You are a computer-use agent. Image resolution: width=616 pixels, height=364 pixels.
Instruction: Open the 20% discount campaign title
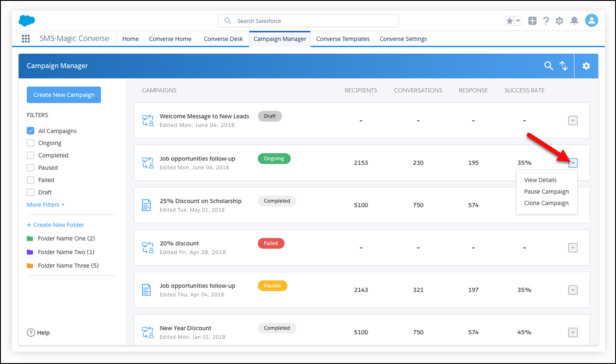point(179,244)
